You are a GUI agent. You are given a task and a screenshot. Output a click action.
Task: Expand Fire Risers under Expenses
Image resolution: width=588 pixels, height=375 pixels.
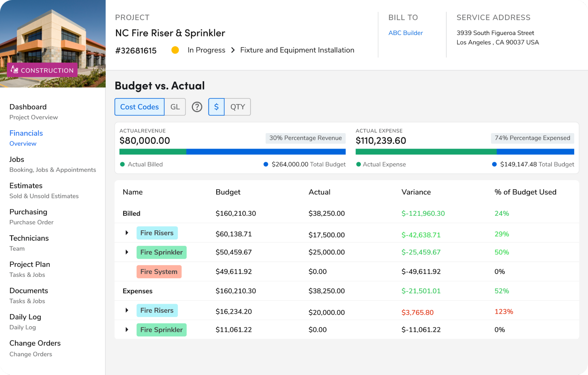[x=127, y=310]
